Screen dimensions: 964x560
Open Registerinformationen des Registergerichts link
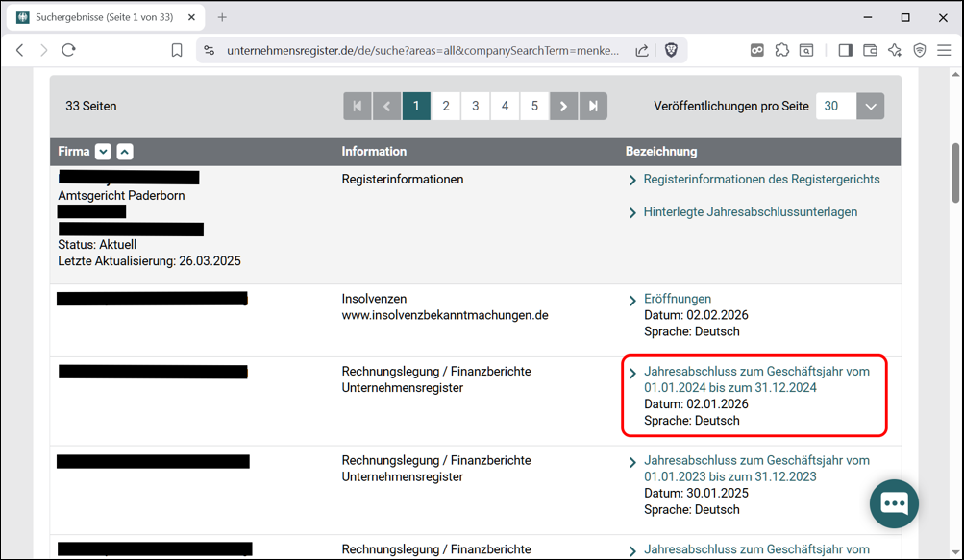761,180
